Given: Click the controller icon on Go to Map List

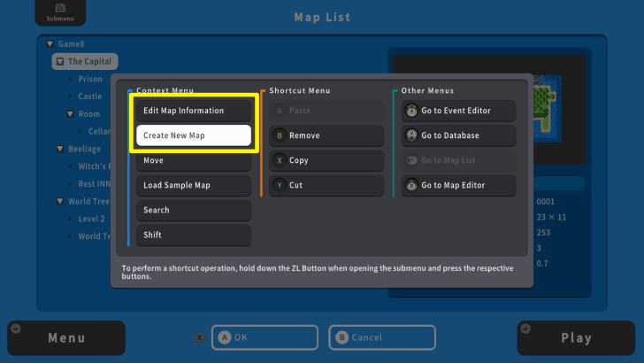Looking at the screenshot, I should (x=411, y=160).
